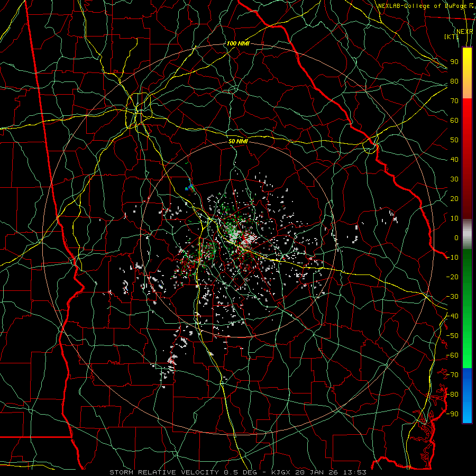Click the "50 NMI" range ring label
This screenshot has width=476, height=476.
click(x=238, y=141)
